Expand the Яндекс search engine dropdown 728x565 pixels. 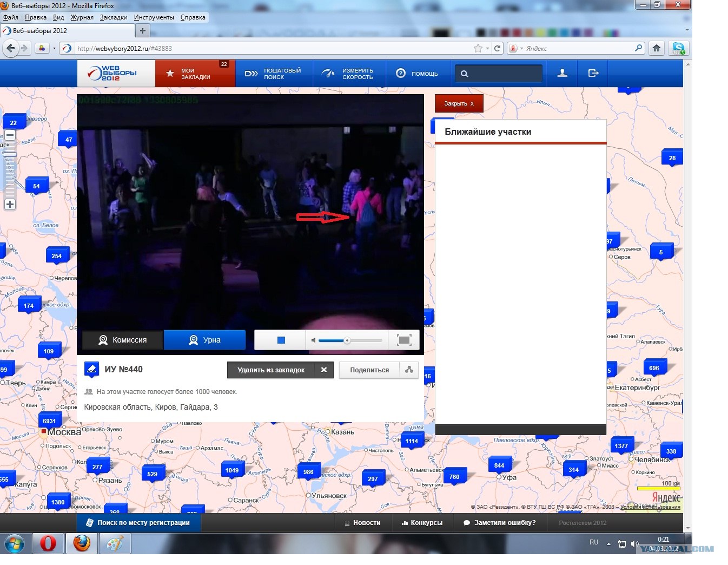[x=517, y=48]
